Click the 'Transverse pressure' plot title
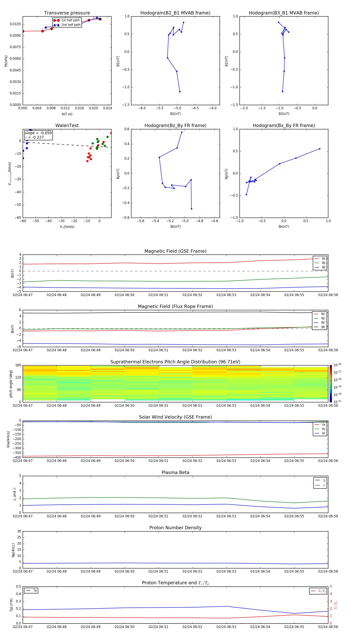The height and width of the screenshot is (644, 351). (67, 13)
